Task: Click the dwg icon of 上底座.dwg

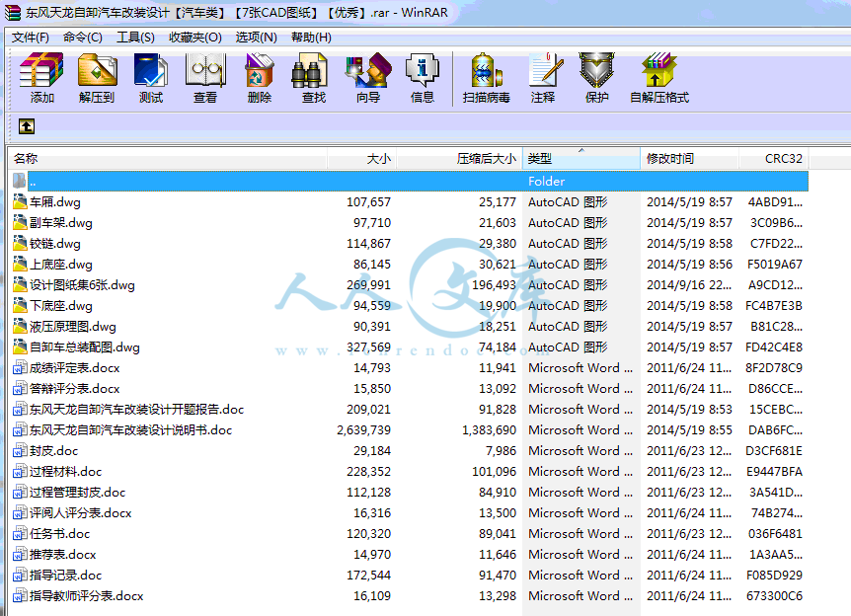Action: pyautogui.click(x=20, y=265)
